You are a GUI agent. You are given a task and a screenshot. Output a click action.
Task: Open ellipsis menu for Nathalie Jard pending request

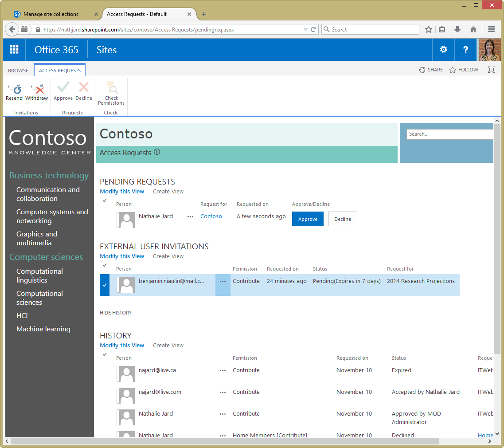(190, 217)
